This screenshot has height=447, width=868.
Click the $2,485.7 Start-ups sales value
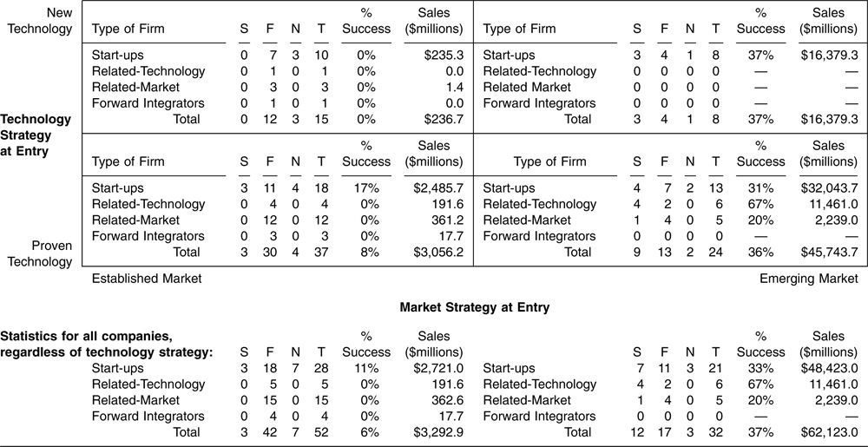pyautogui.click(x=437, y=188)
